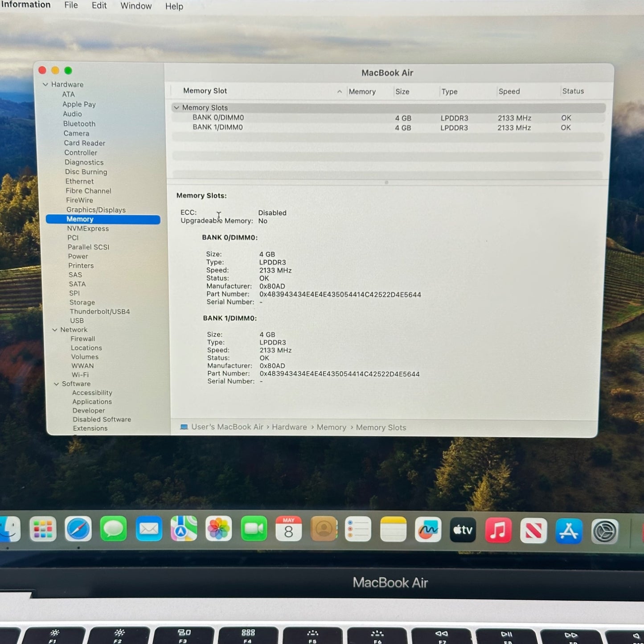Open the Window menu
Screen dimensions: 644x644
pyautogui.click(x=136, y=6)
